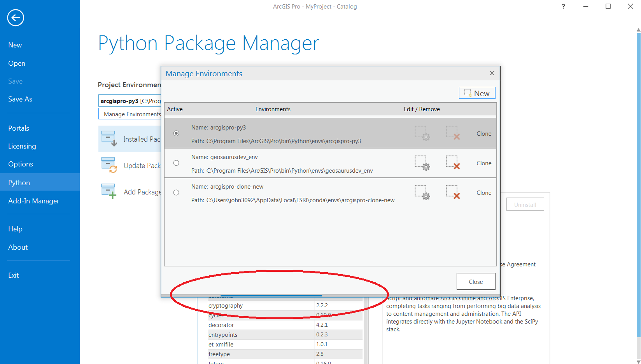Click the arcgispro-clone-new path text
Viewport: 641px width, 364px height.
pyautogui.click(x=292, y=200)
